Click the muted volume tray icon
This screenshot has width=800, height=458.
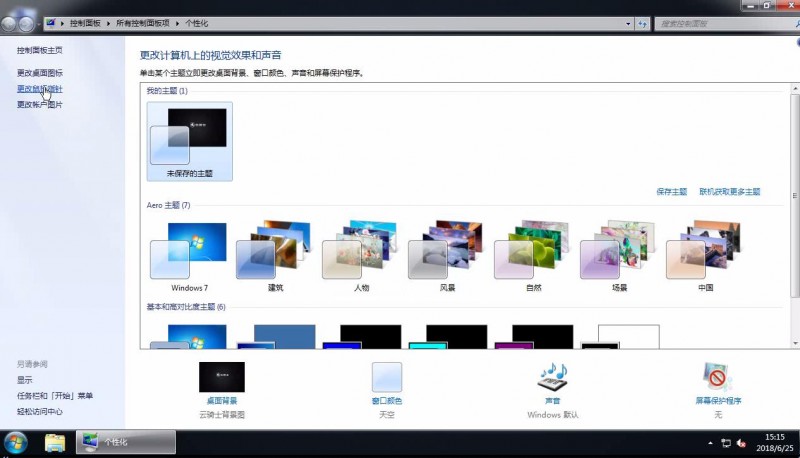[741, 444]
